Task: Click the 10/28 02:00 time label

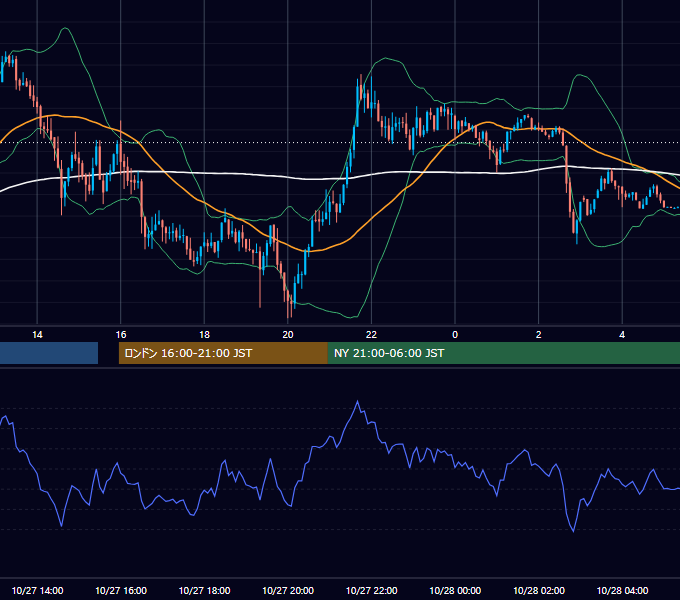Action: click(x=539, y=590)
